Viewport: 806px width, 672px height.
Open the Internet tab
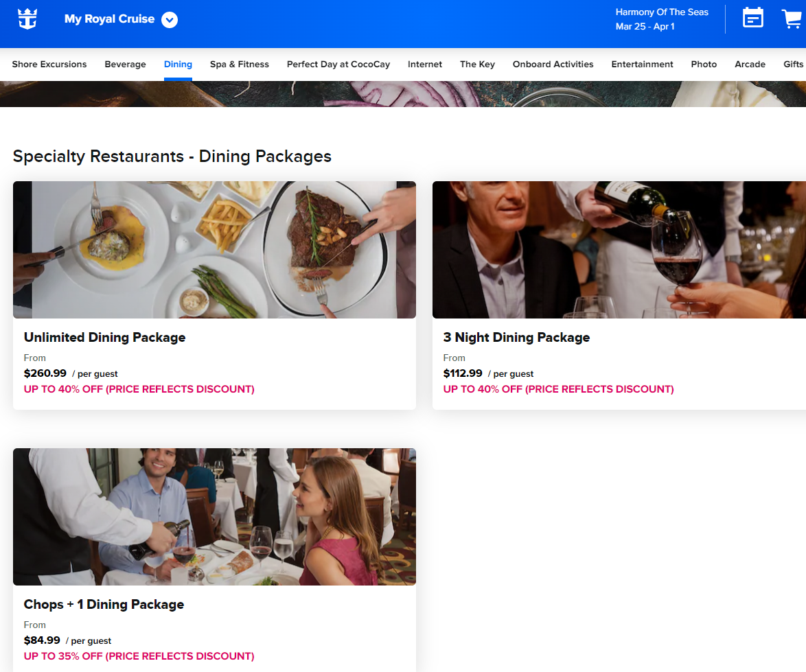(x=424, y=65)
